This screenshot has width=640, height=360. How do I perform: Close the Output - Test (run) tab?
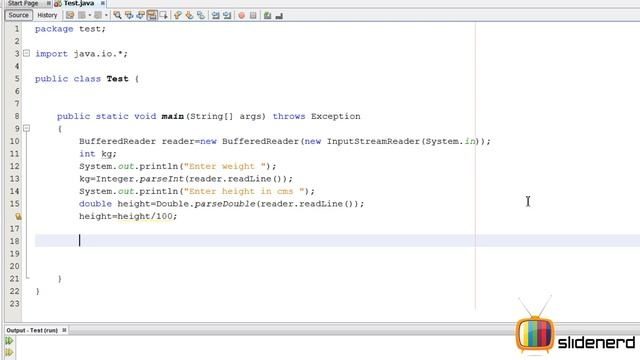[64, 330]
